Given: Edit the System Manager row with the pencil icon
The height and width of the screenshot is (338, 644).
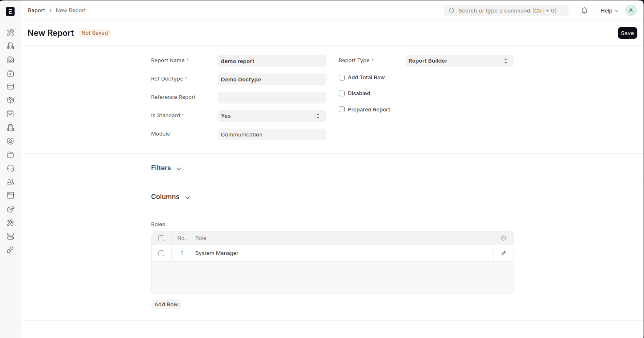Looking at the screenshot, I should pyautogui.click(x=504, y=253).
